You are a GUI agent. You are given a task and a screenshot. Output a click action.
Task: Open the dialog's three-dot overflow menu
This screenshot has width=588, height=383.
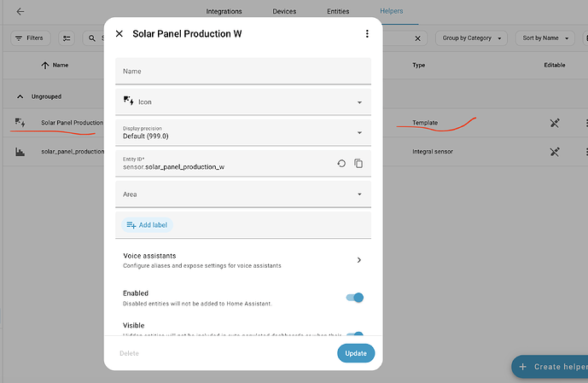367,34
